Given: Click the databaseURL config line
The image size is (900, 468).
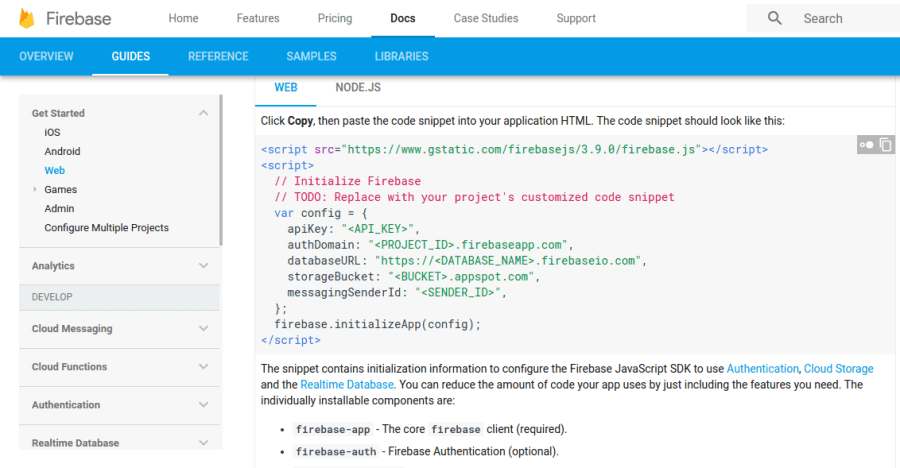Looking at the screenshot, I should (467, 261).
